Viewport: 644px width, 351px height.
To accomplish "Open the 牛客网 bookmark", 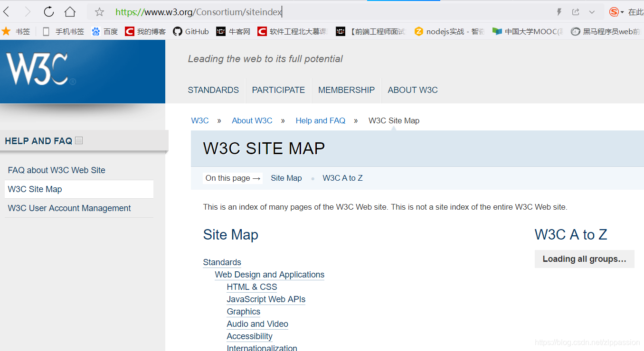I will (x=233, y=31).
